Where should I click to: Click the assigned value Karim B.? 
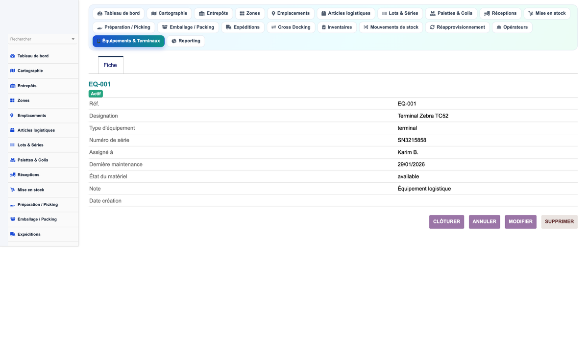[408, 152]
